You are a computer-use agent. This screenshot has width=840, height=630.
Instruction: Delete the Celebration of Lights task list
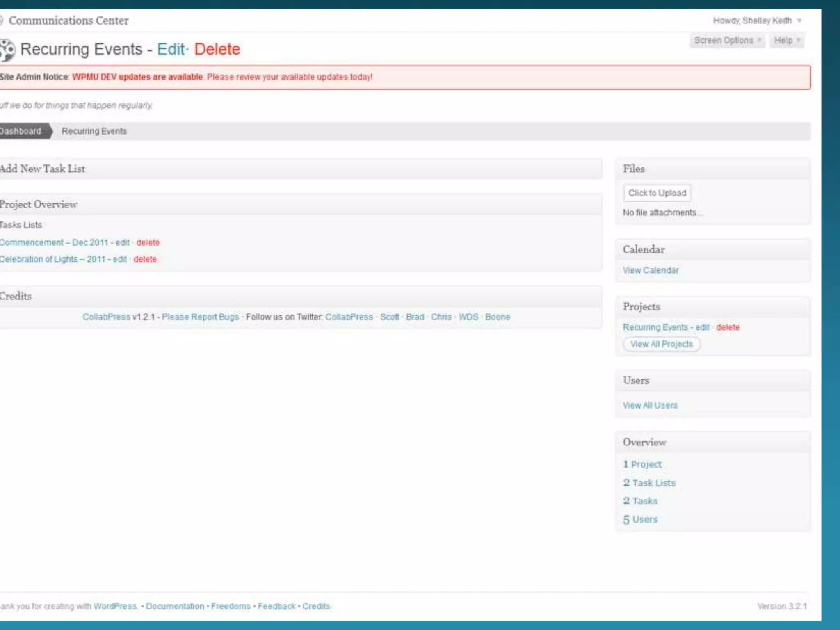145,259
